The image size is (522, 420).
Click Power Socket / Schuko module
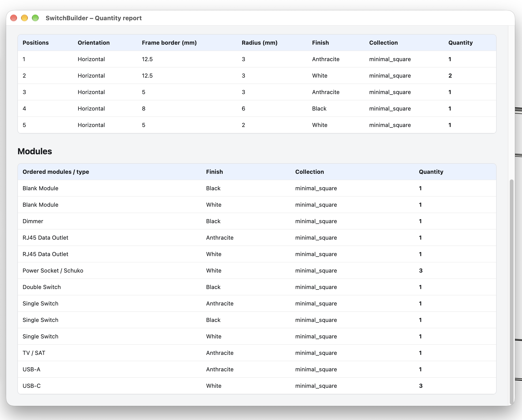(x=53, y=271)
